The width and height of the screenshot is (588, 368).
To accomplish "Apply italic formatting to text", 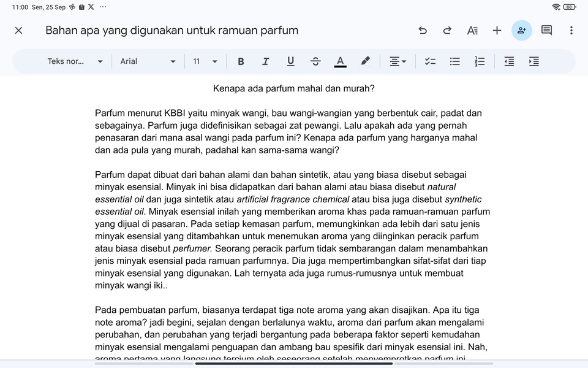I will 266,61.
